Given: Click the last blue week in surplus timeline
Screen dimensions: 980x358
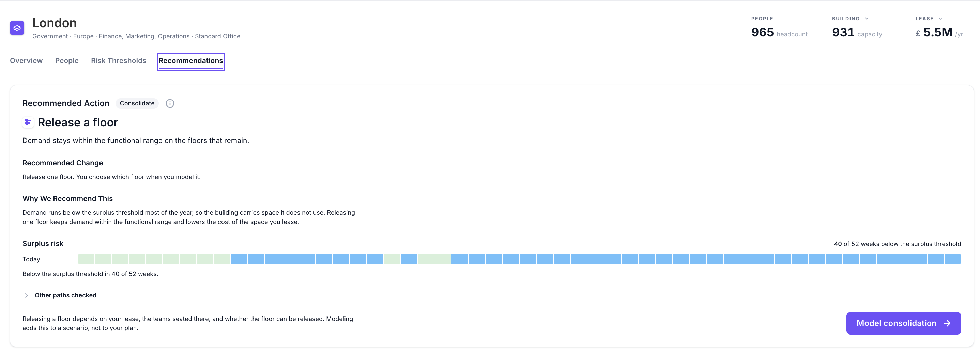Looking at the screenshot, I should point(953,259).
